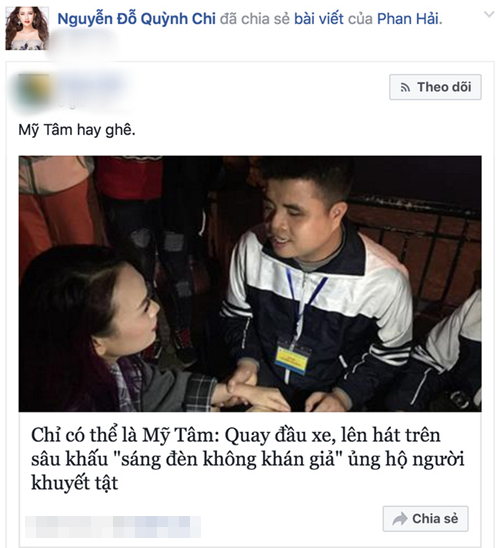Click the blurred original poster's name

coord(92,84)
